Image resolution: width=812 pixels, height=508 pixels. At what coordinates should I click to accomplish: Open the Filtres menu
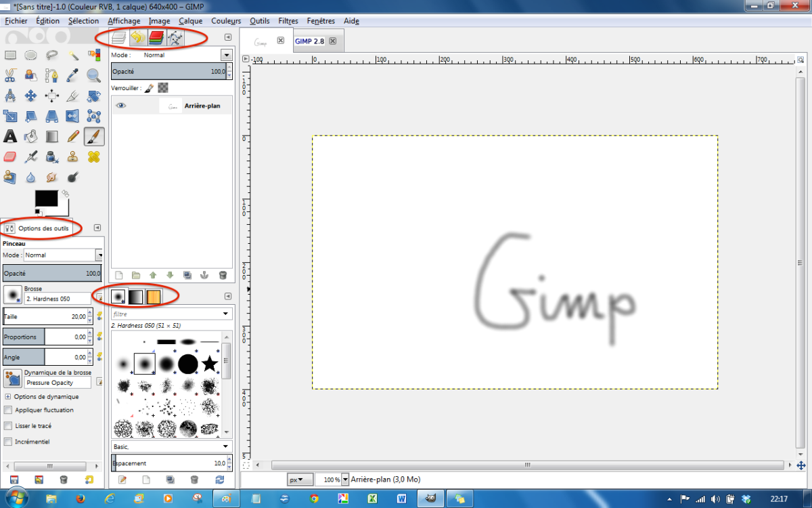[x=288, y=21]
